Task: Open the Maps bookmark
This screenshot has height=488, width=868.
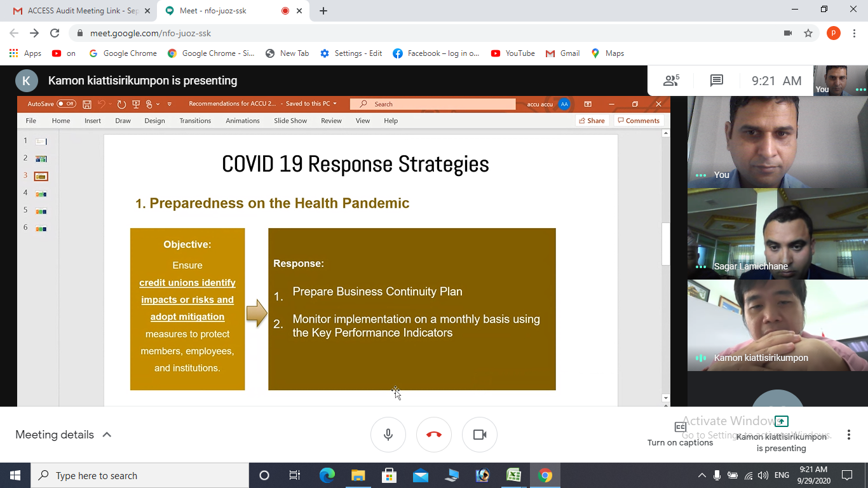Action: tap(607, 53)
